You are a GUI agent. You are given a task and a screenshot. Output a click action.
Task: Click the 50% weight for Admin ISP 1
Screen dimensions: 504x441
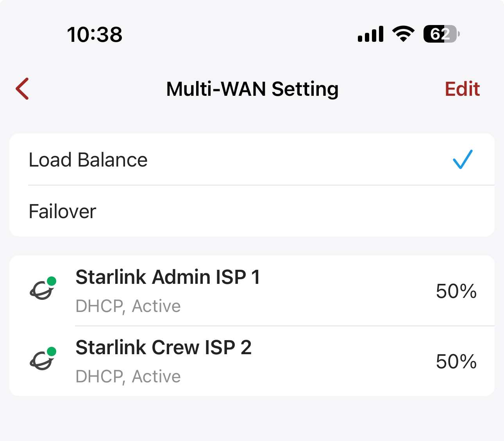(x=456, y=291)
